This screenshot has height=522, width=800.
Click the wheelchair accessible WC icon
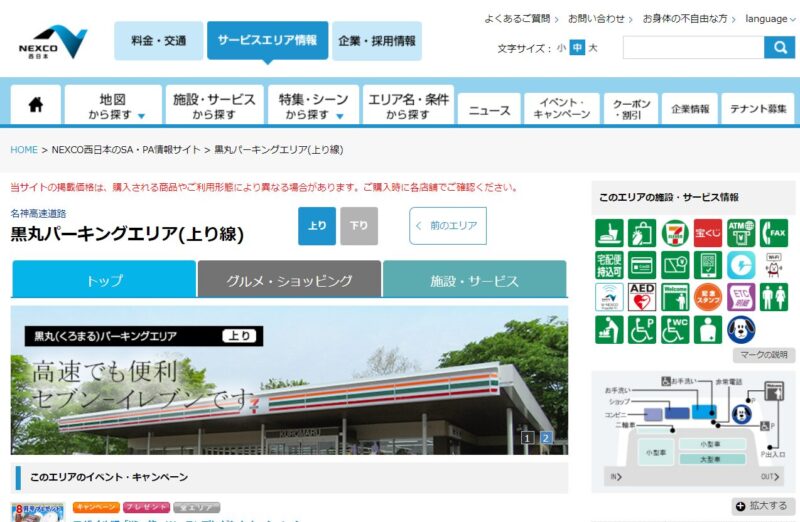pyautogui.click(x=675, y=330)
